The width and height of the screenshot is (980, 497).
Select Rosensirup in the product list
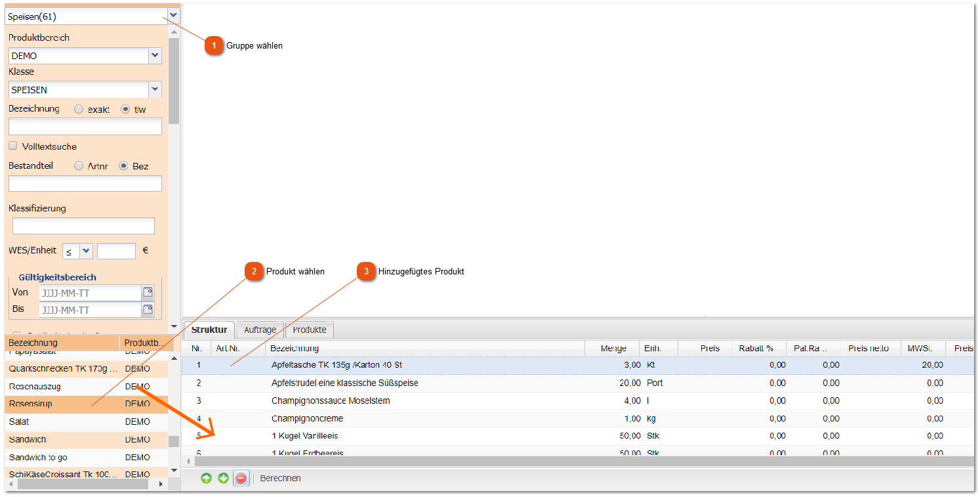(87, 404)
